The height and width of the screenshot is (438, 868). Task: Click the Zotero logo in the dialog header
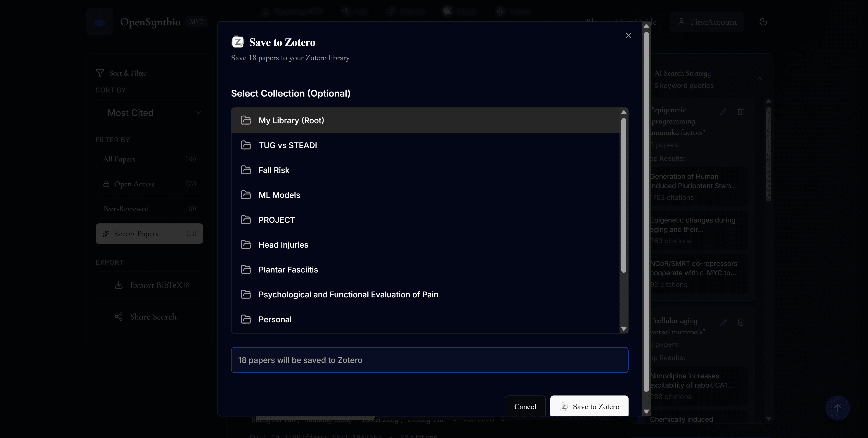[x=238, y=42]
